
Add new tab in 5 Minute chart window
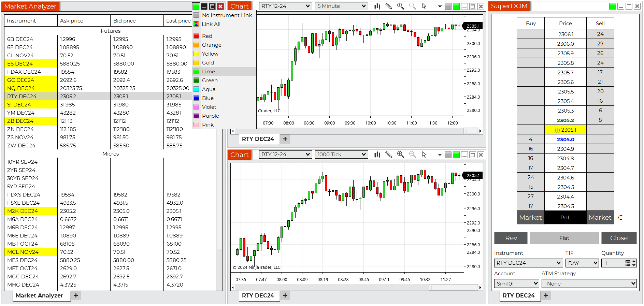coord(285,139)
